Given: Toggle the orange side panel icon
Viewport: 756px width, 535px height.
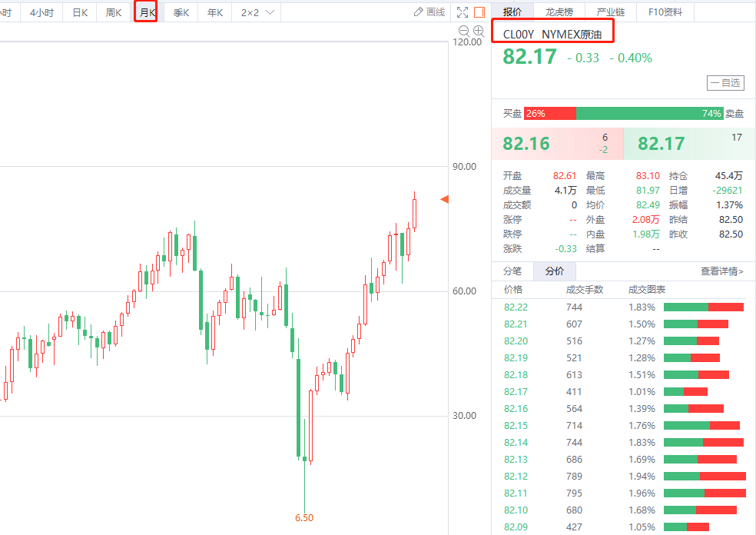Looking at the screenshot, I should (x=479, y=12).
